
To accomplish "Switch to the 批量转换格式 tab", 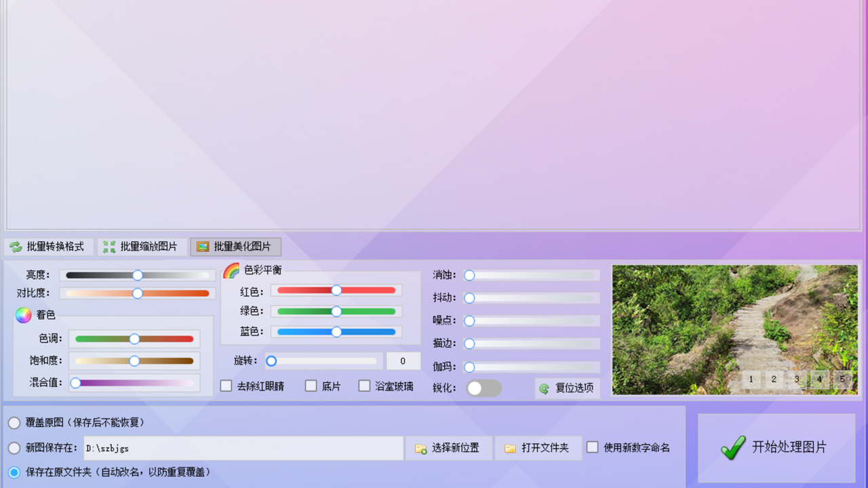I will pos(47,247).
